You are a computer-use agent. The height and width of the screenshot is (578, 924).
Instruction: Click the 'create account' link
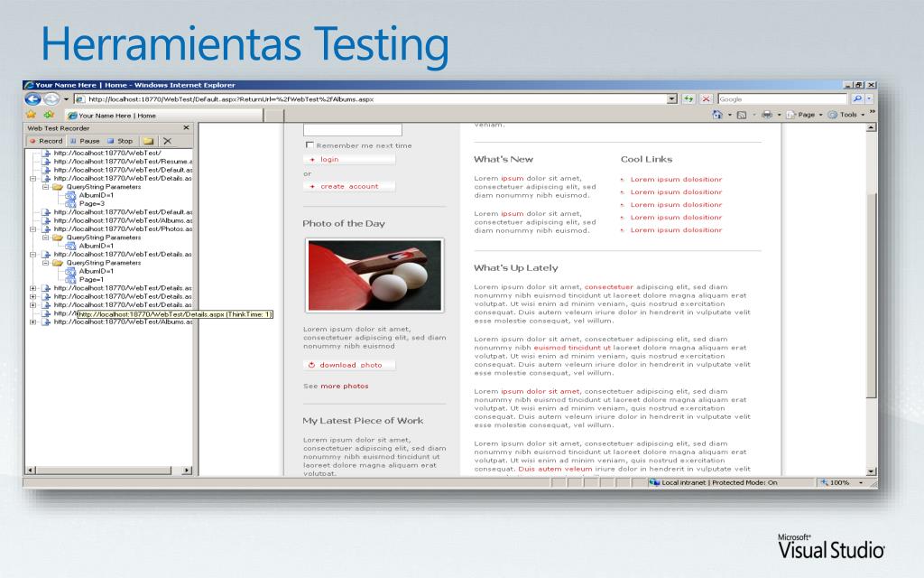point(349,186)
